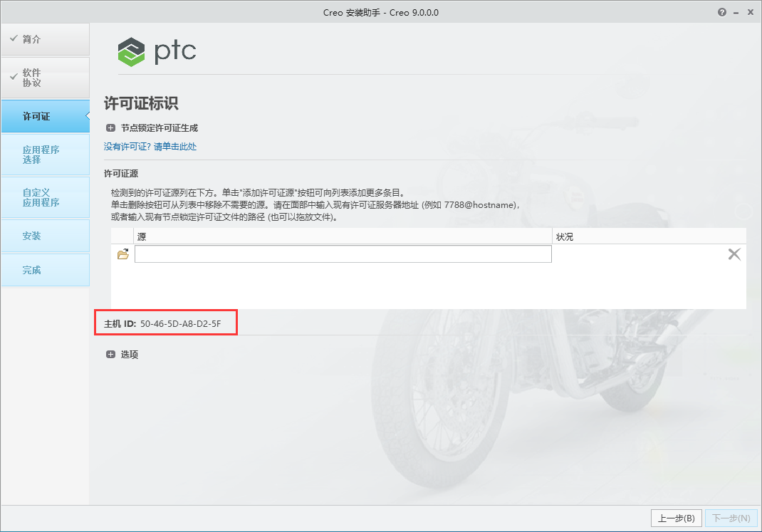Open 完成 step in sidebar

coord(45,270)
